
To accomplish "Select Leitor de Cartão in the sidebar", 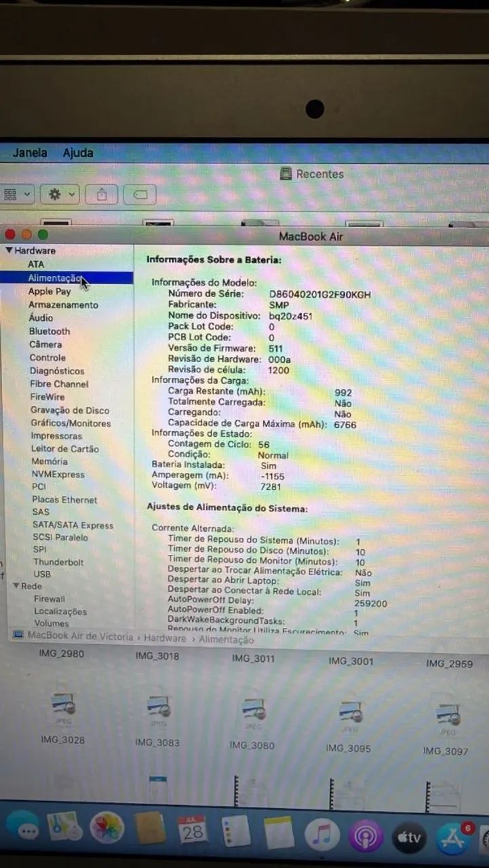I will click(64, 449).
